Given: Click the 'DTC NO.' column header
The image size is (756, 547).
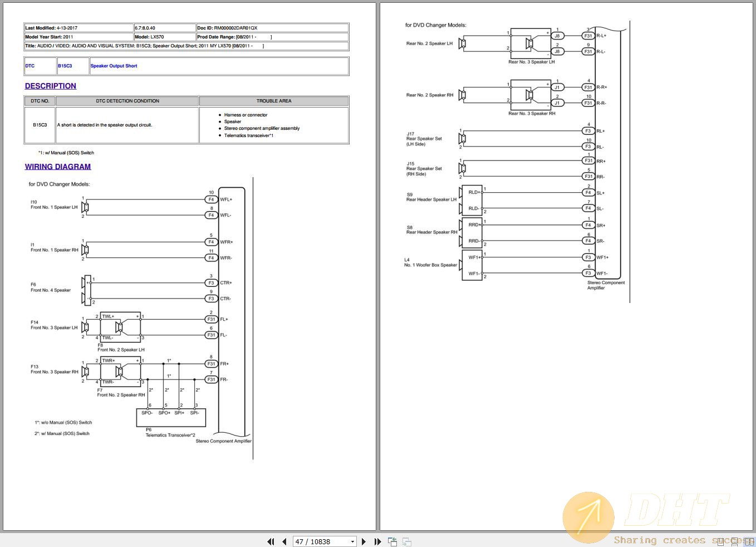Looking at the screenshot, I should coord(40,101).
